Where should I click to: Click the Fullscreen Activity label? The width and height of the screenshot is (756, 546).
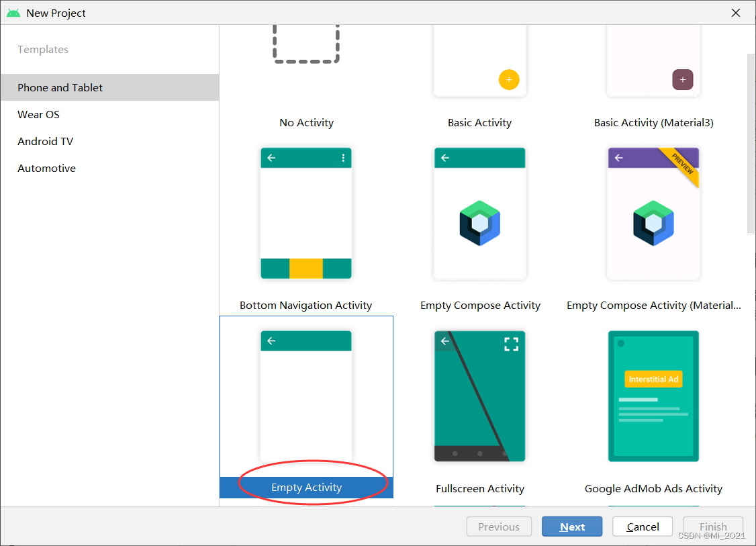pyautogui.click(x=480, y=489)
